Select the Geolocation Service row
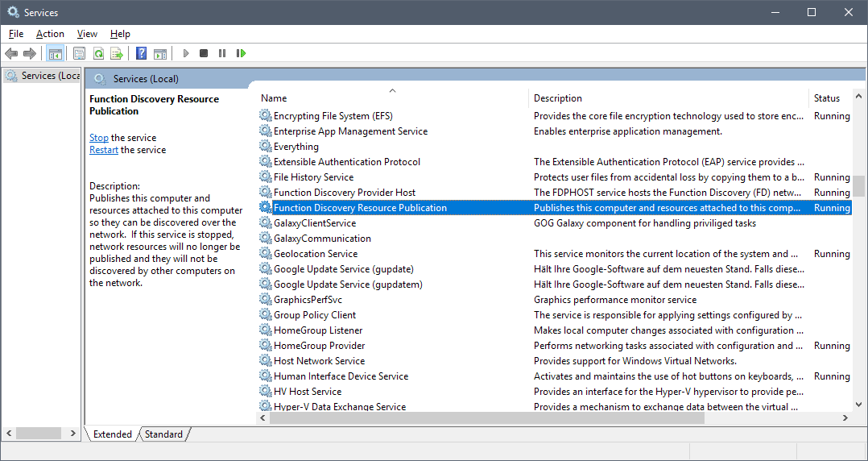Screen dimensions: 868x461 pyautogui.click(x=556, y=254)
